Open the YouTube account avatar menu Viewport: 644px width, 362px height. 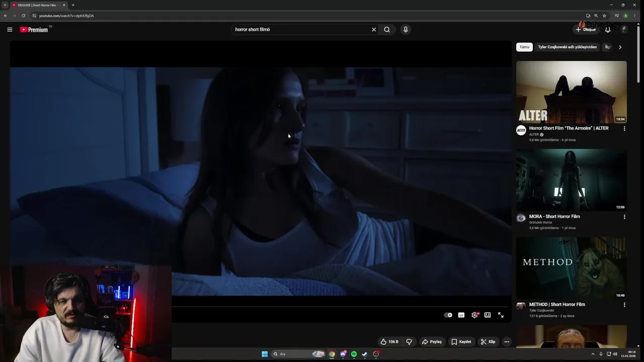pyautogui.click(x=624, y=30)
